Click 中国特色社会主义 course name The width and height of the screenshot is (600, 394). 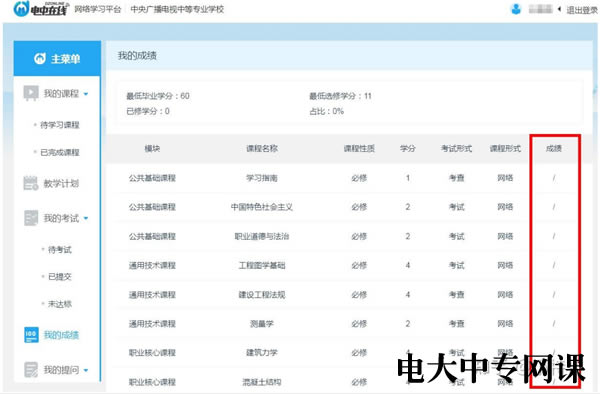[262, 207]
